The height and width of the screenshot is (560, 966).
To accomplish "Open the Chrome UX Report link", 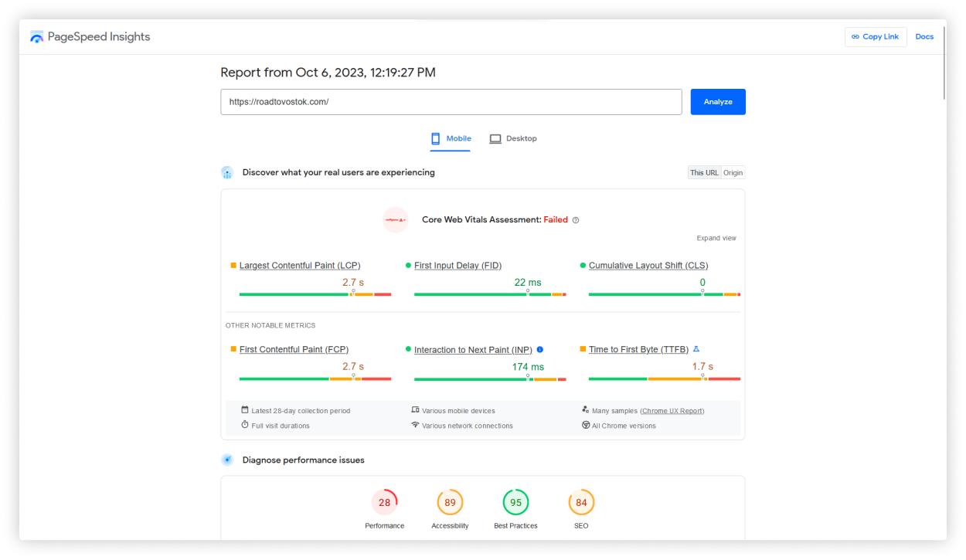I will [x=672, y=411].
